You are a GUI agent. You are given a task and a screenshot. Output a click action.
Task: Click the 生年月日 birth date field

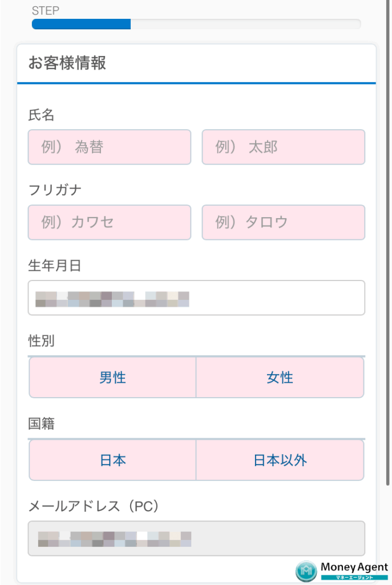[196, 297]
